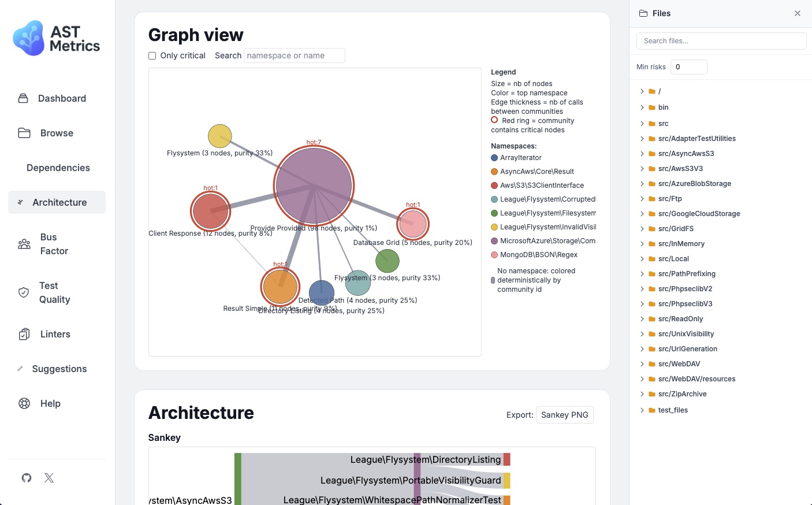The image size is (812, 505).
Task: Click the Bus Factor people icon
Action: 24,244
